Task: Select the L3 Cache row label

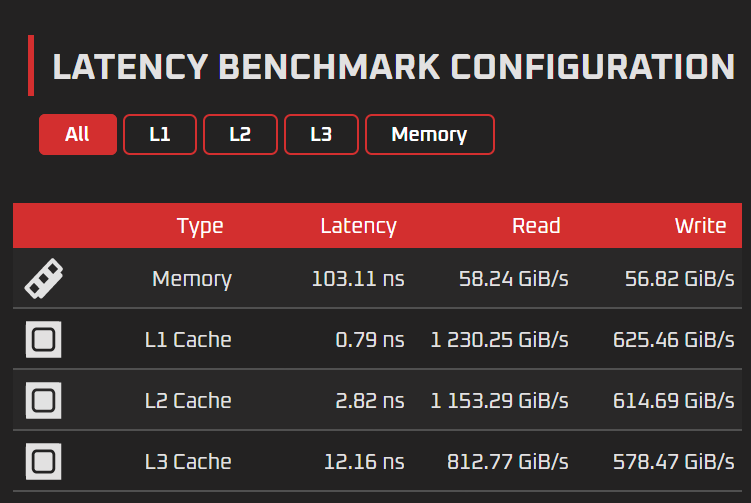Action: pyautogui.click(x=188, y=462)
